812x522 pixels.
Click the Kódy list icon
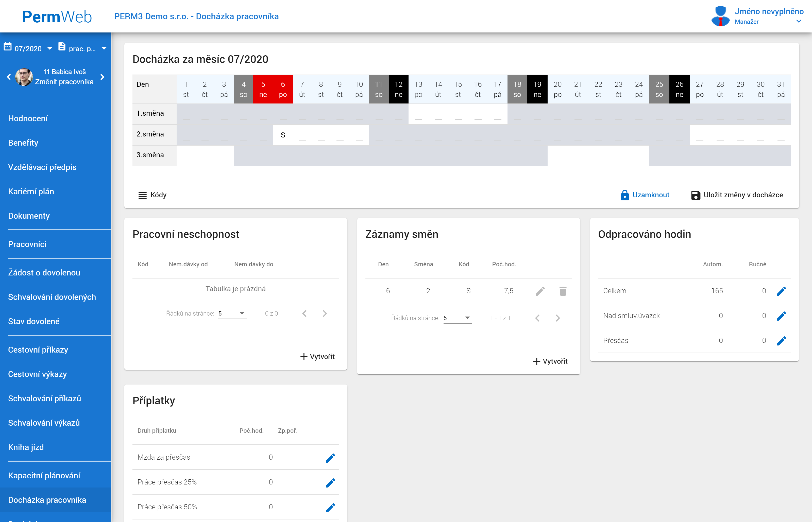pyautogui.click(x=142, y=195)
